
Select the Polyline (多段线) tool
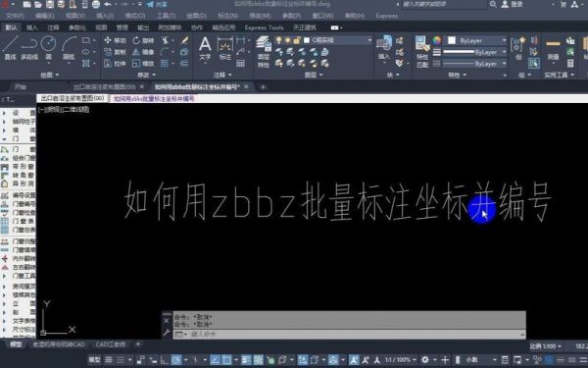tap(29, 48)
